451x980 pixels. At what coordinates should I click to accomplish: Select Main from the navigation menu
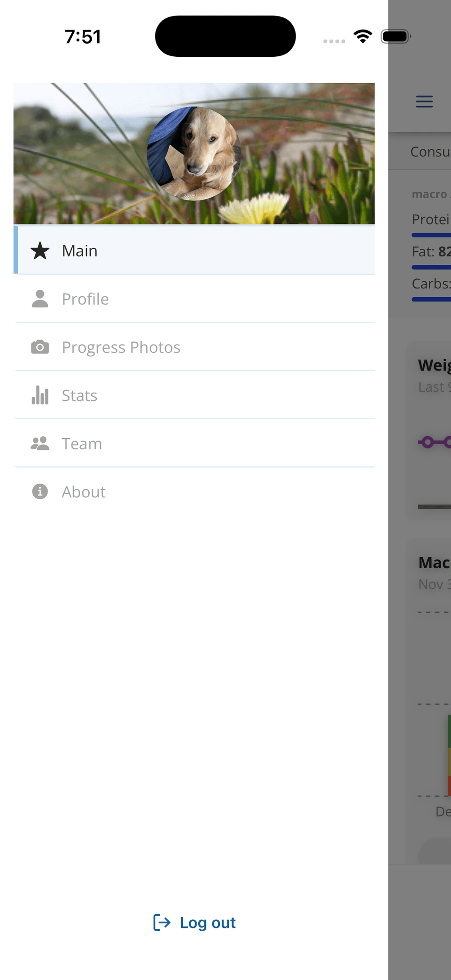click(79, 251)
